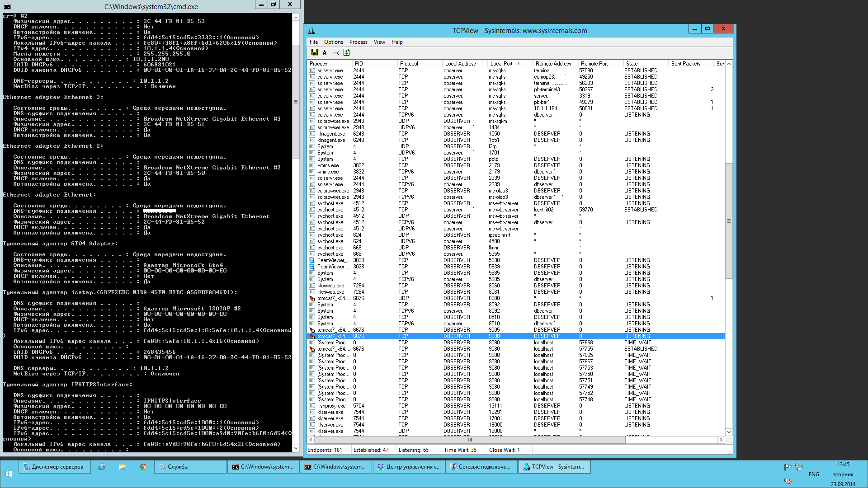Screen dimensions: 868x488
Task: Sort by the State column header
Action: (x=646, y=64)
